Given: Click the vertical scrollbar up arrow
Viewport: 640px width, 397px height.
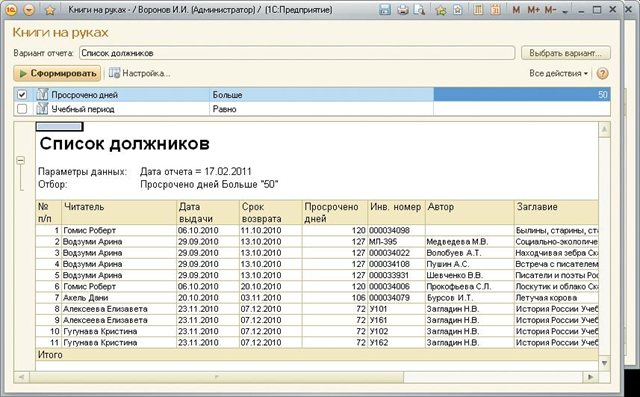Looking at the screenshot, I should (x=604, y=130).
